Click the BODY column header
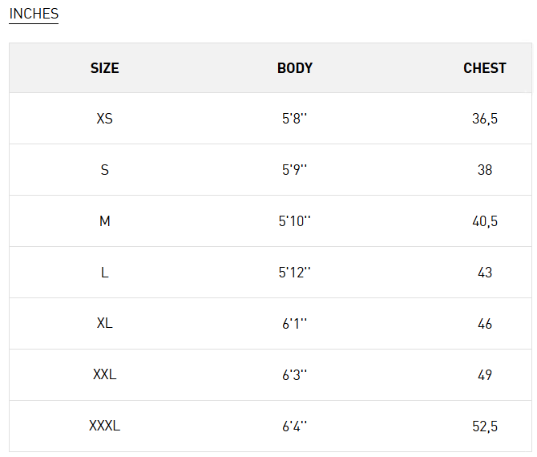 tap(295, 68)
